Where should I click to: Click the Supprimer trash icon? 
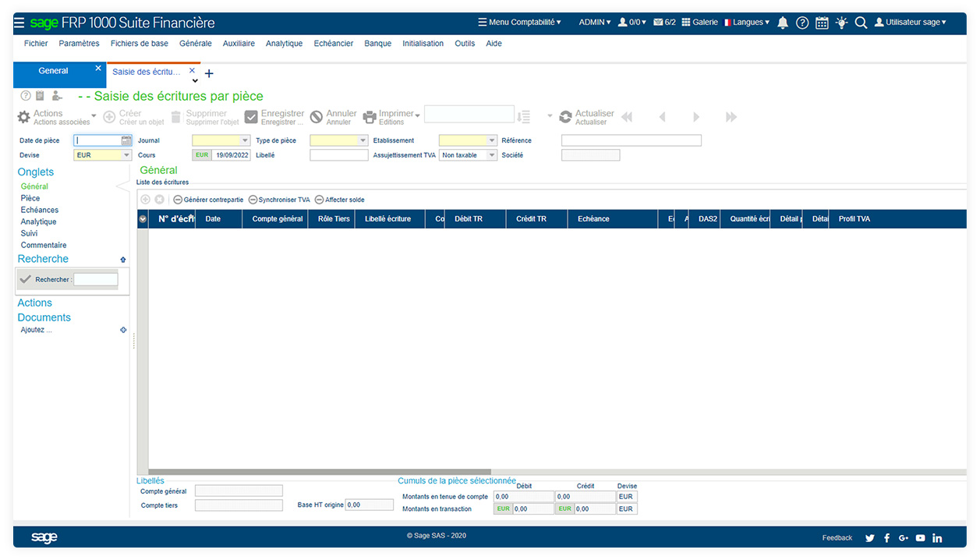[x=176, y=117]
